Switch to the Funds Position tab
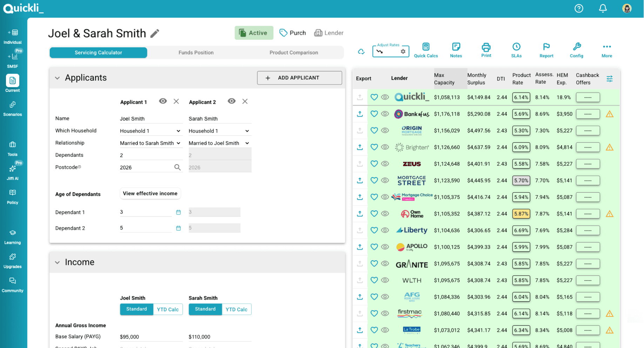 click(196, 52)
